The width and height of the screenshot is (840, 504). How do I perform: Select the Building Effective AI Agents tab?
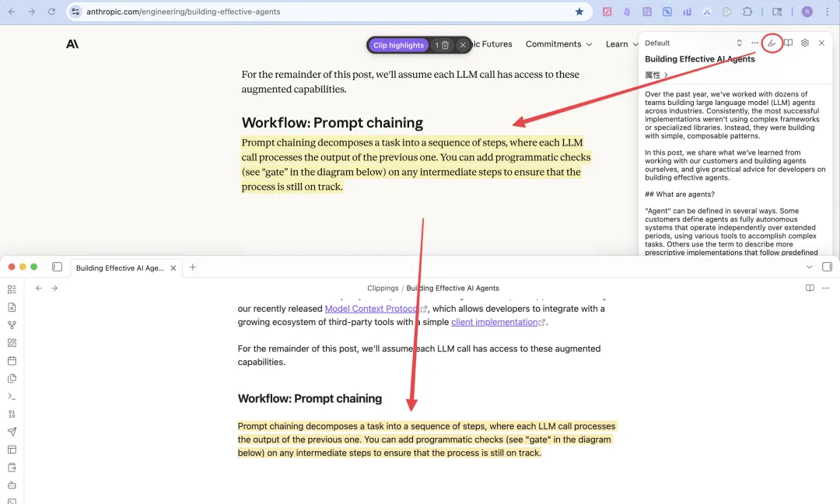coord(120,268)
